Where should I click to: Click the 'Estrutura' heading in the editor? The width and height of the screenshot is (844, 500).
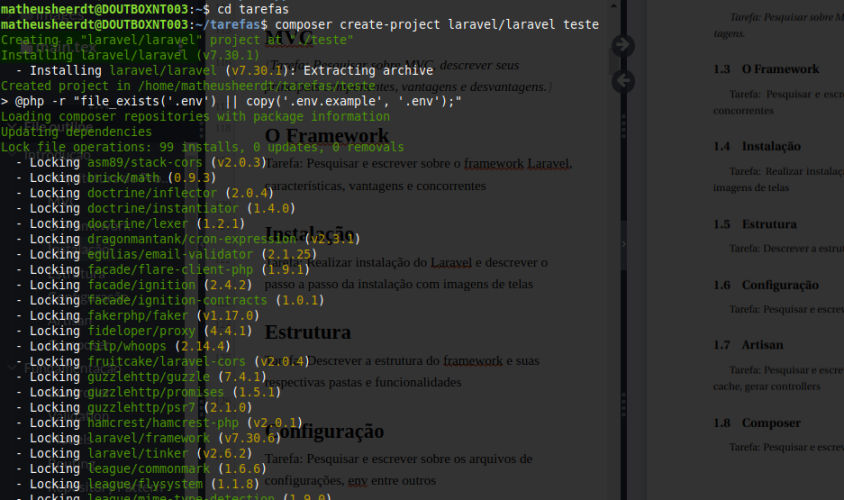coord(307,332)
